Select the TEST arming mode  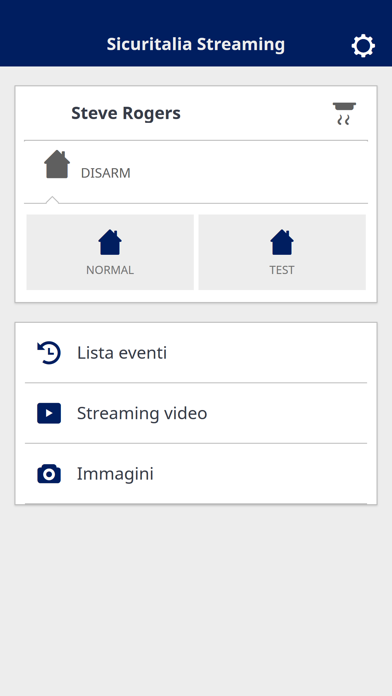click(x=282, y=252)
